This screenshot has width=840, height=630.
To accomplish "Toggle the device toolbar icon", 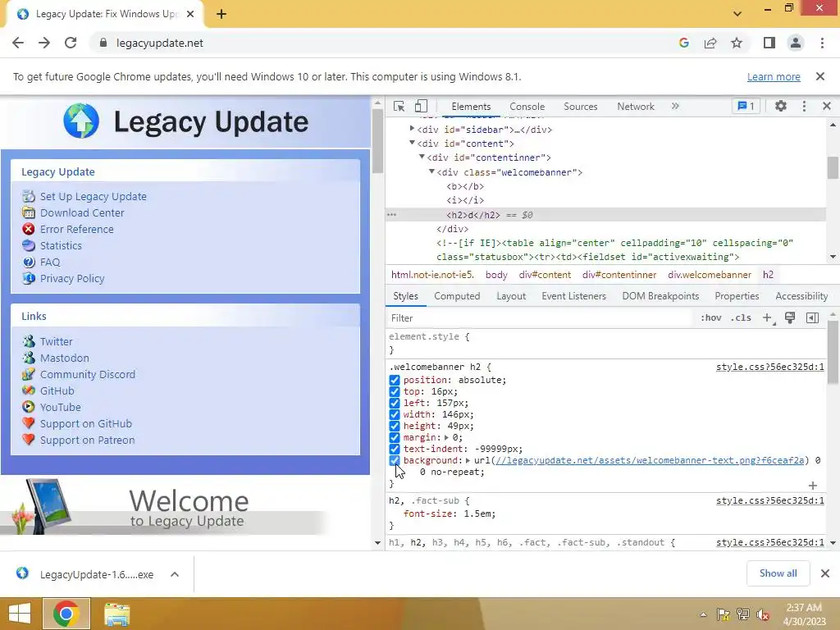I will [421, 106].
